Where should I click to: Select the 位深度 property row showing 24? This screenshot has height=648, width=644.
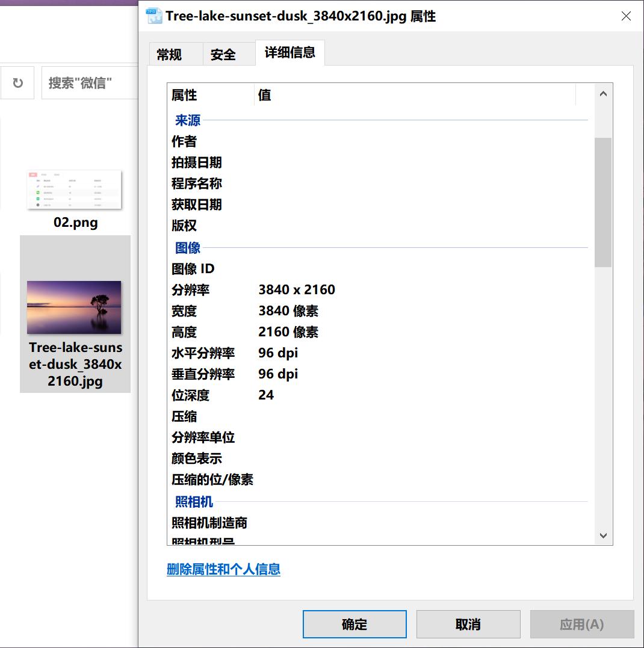tap(265, 395)
